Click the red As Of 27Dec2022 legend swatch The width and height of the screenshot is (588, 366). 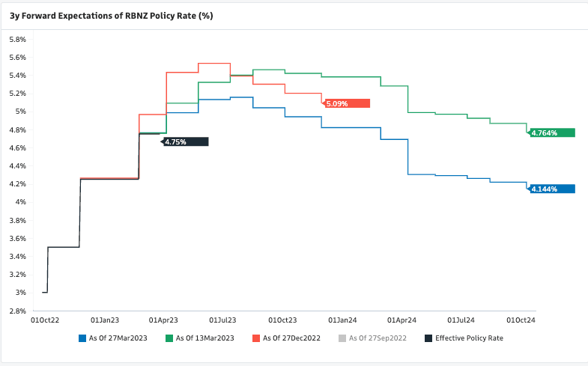click(256, 338)
